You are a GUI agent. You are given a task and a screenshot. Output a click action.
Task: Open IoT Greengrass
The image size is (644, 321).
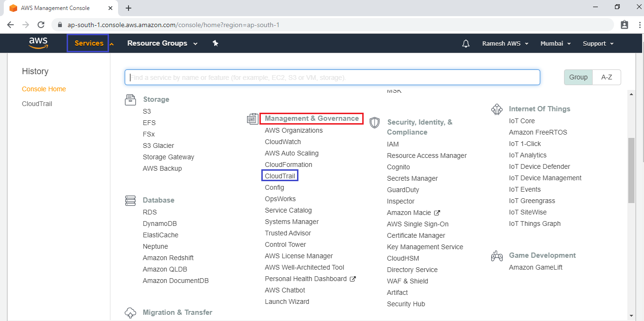coord(532,201)
